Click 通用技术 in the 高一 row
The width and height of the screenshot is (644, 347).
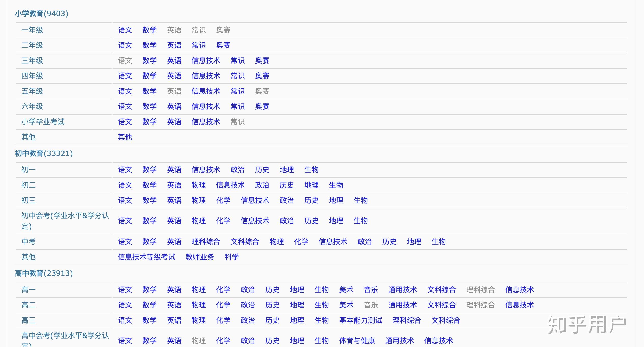403,290
